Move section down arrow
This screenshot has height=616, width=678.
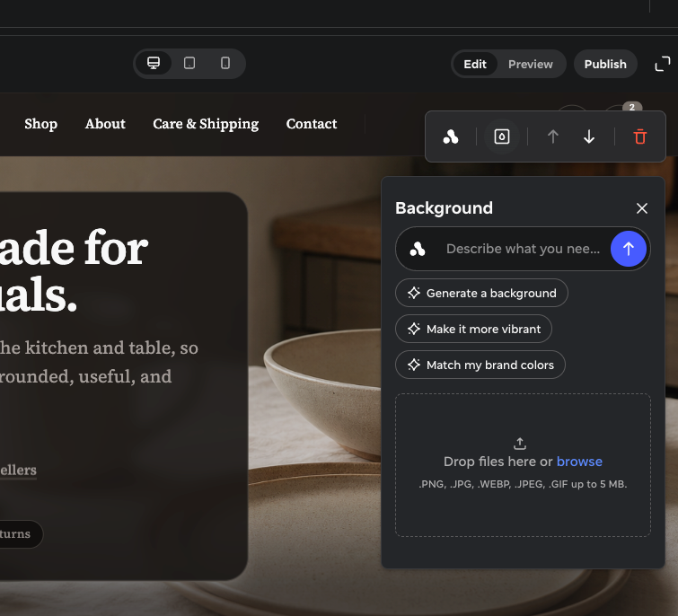click(x=589, y=136)
